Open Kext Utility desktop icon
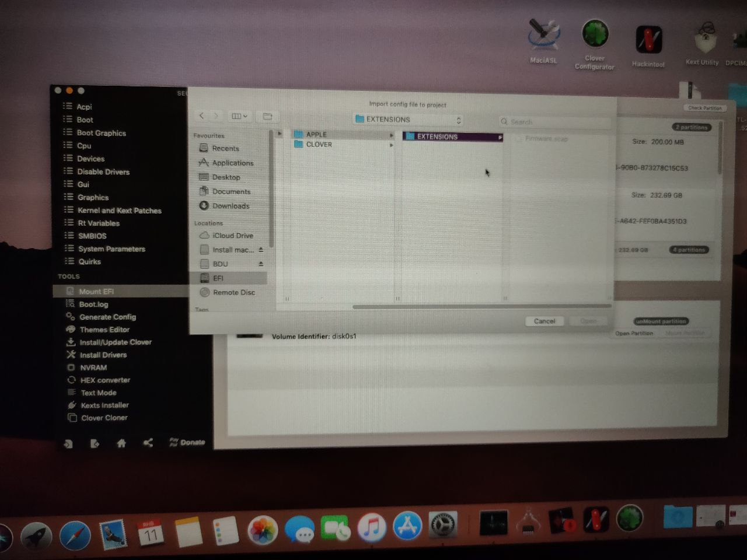The height and width of the screenshot is (560, 747). pos(703,44)
